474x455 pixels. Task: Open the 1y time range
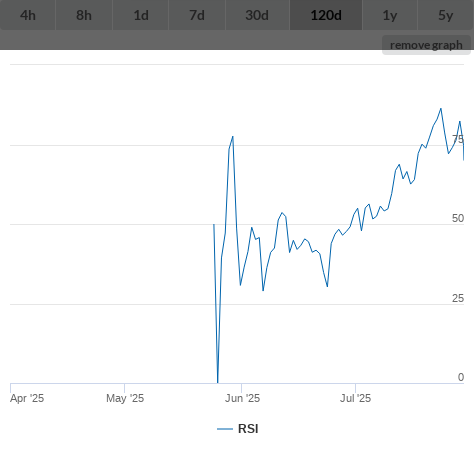[390, 15]
